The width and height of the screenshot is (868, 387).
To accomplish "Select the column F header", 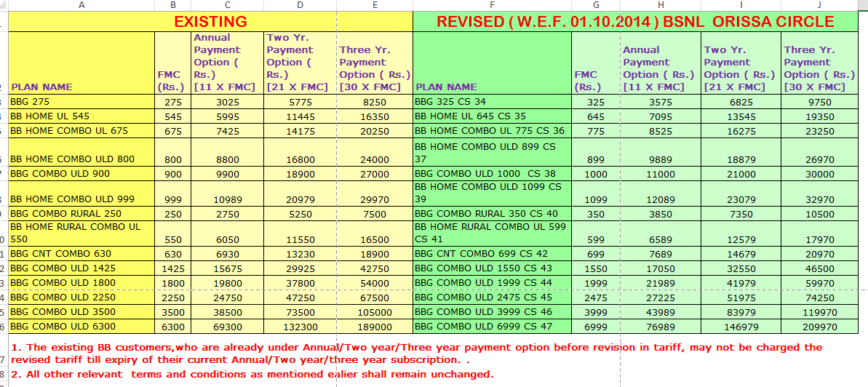I will tap(492, 5).
